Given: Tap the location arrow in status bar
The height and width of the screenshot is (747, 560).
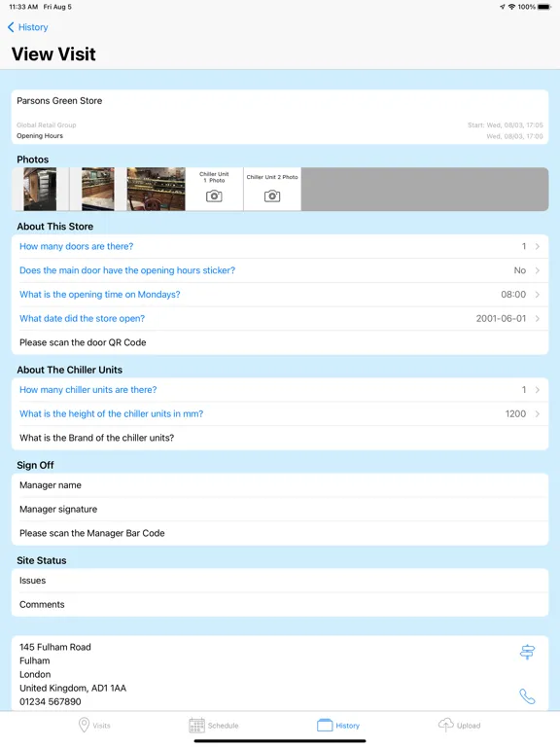Looking at the screenshot, I should point(502,7).
